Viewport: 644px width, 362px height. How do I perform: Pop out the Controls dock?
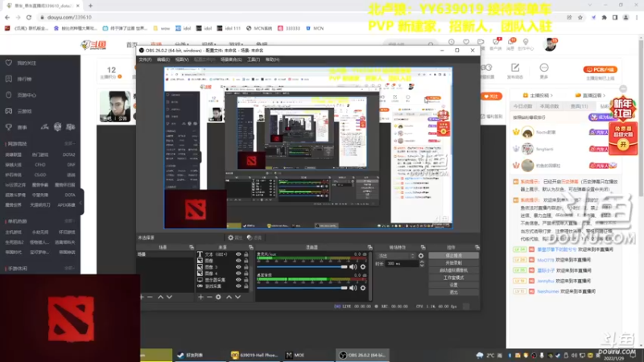click(x=477, y=248)
